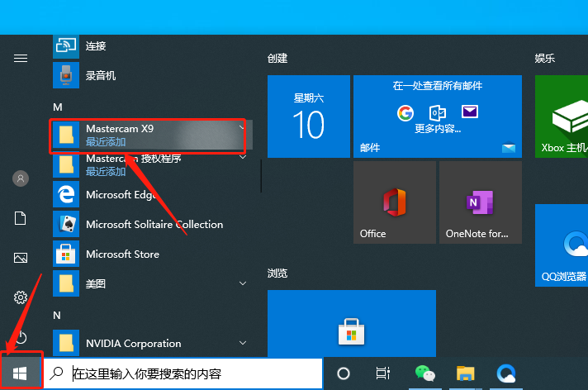The image size is (588, 390).
Task: Jump to letter M section header
Action: point(57,107)
